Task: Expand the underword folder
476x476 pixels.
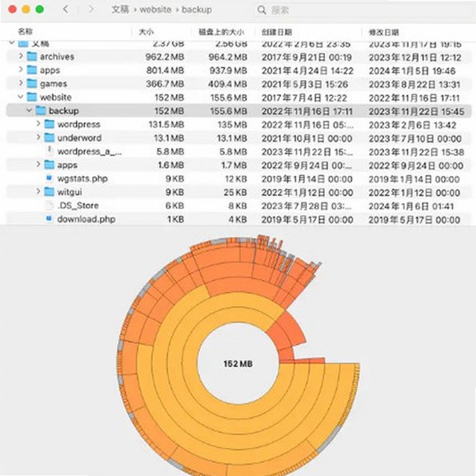Action: tap(38, 138)
